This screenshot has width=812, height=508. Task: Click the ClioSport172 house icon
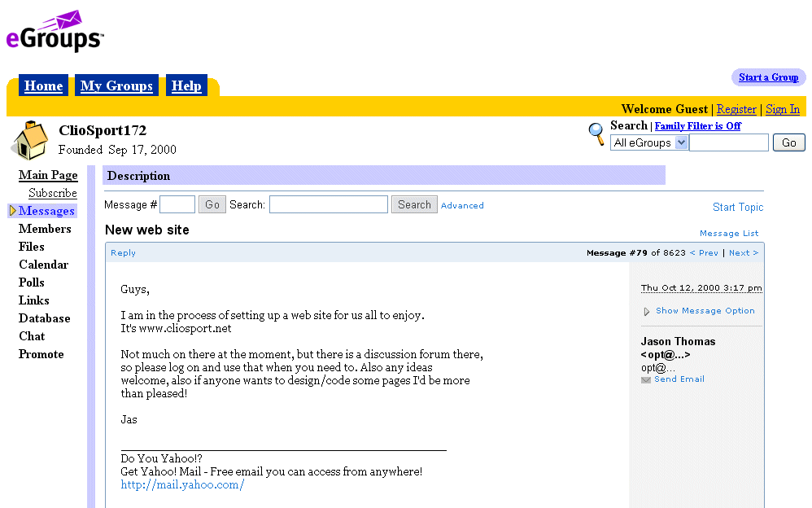(x=29, y=140)
